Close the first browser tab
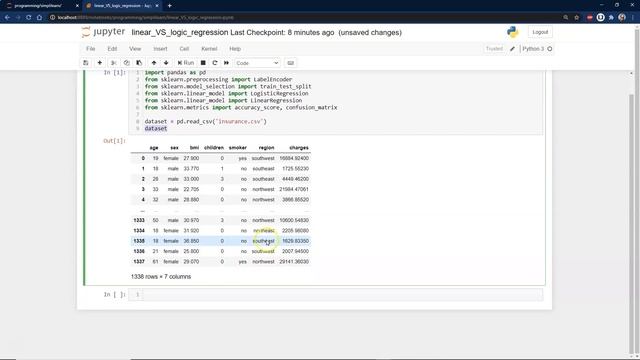 (77, 6)
